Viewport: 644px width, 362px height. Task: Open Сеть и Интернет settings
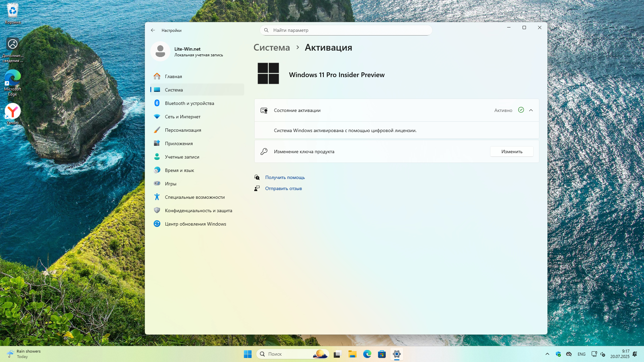(x=182, y=117)
